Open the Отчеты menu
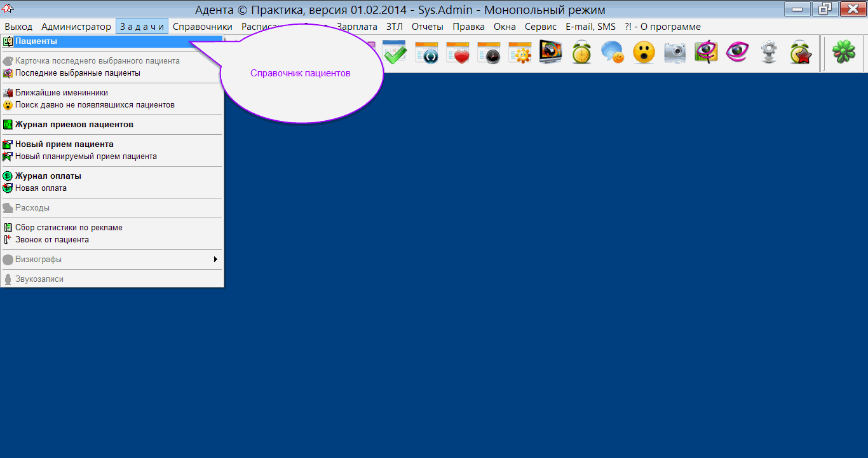 pos(427,27)
